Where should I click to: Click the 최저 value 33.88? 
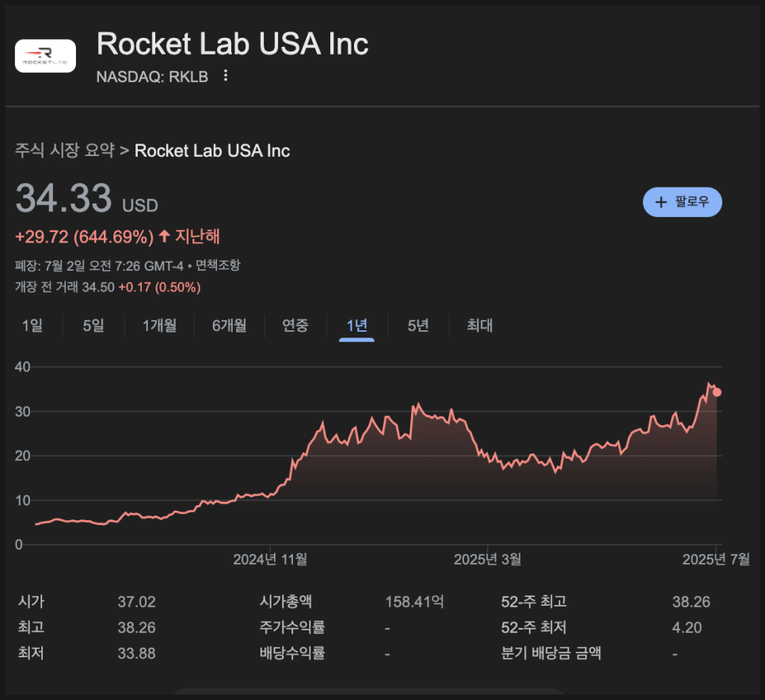point(136,653)
